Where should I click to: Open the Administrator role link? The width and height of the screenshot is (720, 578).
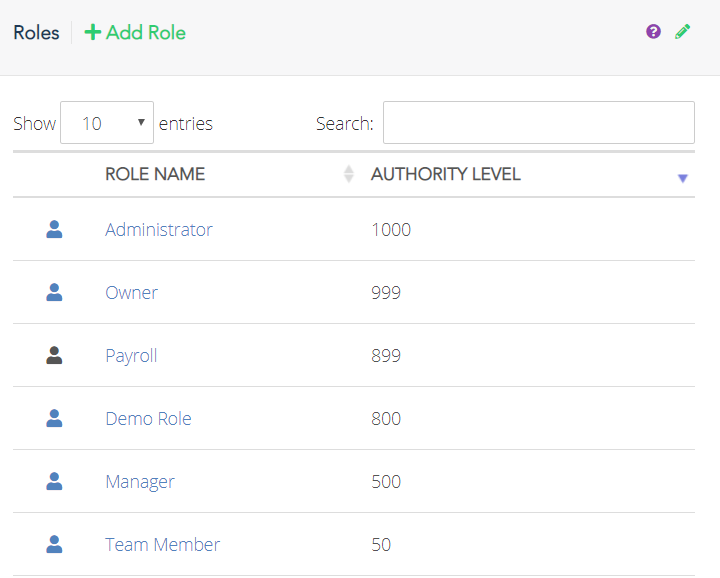click(x=159, y=230)
